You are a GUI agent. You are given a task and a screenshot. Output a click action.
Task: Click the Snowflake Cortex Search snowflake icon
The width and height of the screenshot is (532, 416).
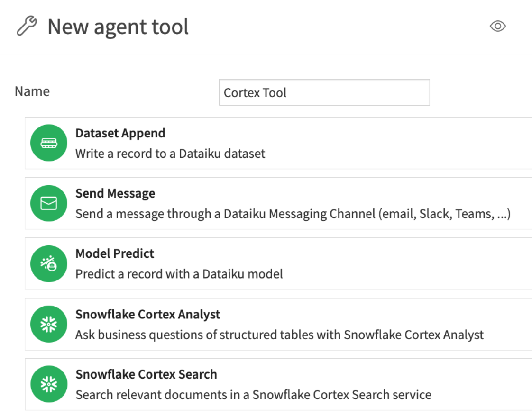[x=48, y=384]
